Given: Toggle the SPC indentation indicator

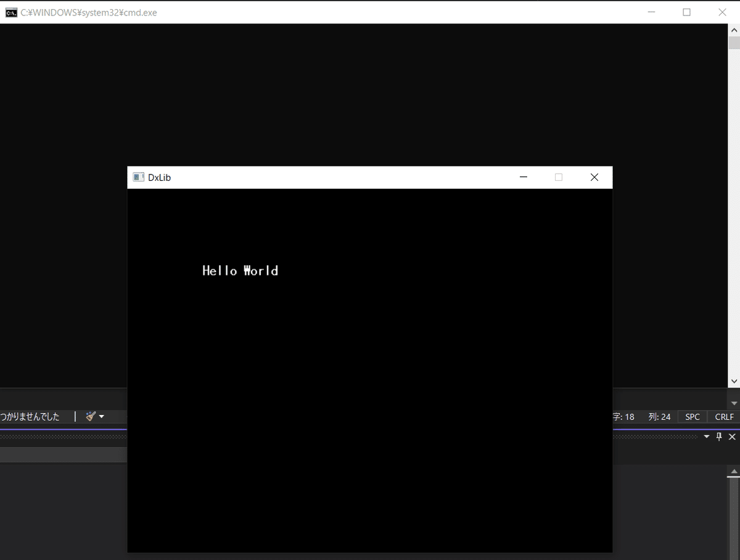Looking at the screenshot, I should click(693, 417).
